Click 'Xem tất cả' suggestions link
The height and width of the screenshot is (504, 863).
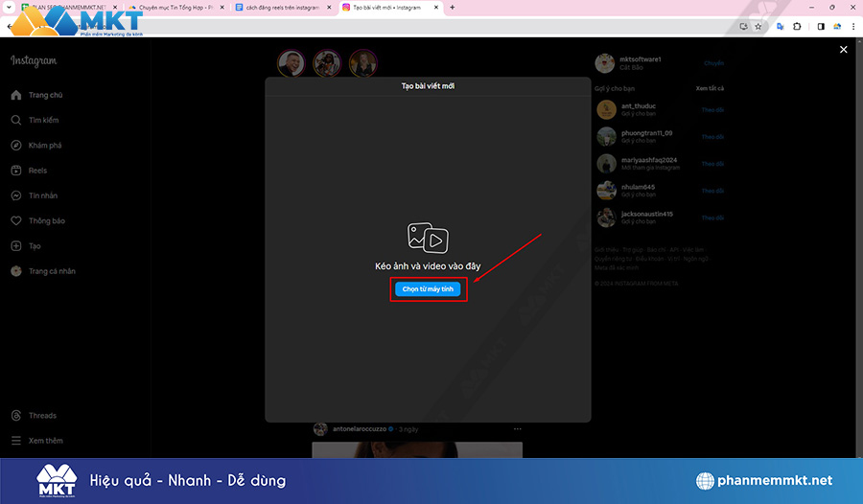(710, 88)
